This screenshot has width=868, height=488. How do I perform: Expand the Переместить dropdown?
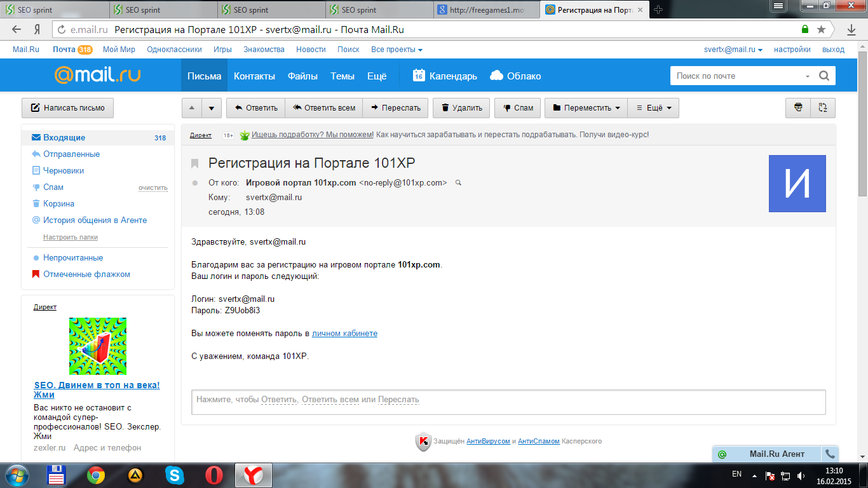pyautogui.click(x=587, y=108)
